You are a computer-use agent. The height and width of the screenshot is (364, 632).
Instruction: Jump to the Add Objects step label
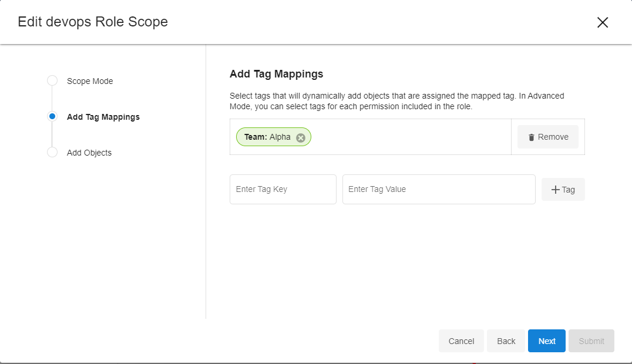(x=89, y=153)
